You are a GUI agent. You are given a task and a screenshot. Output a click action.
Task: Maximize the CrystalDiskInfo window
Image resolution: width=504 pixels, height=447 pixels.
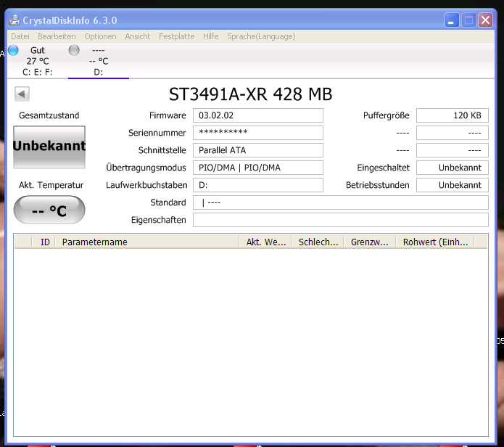click(x=468, y=20)
